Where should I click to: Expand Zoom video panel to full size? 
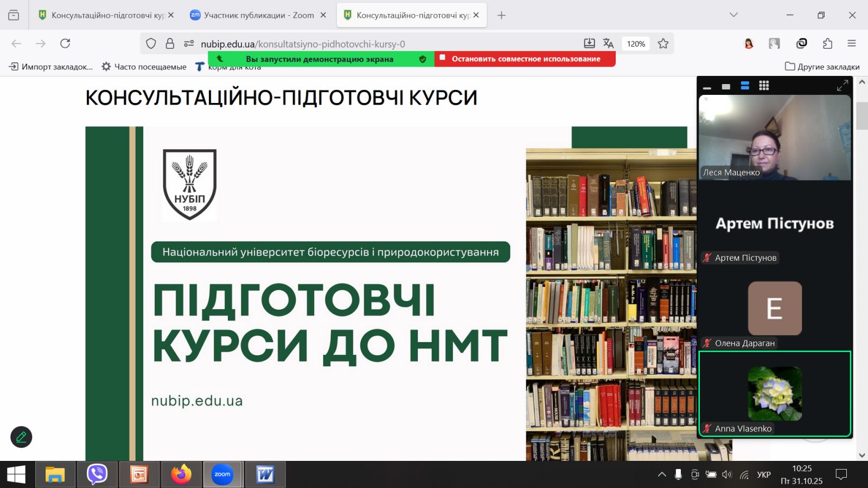point(842,86)
